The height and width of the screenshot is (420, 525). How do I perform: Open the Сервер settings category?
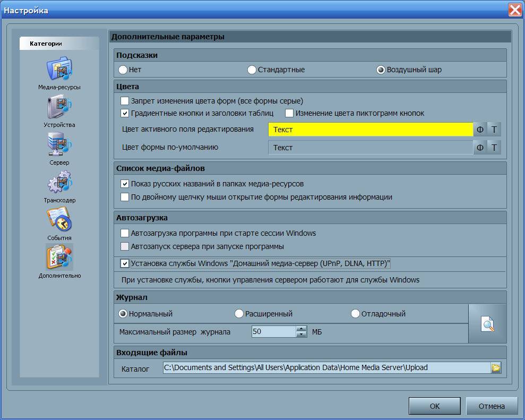59,145
